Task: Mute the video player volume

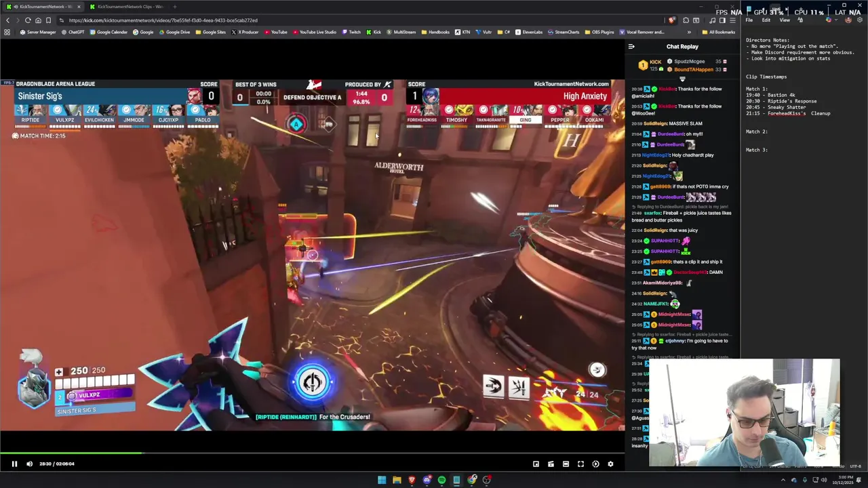Action: coord(29,464)
